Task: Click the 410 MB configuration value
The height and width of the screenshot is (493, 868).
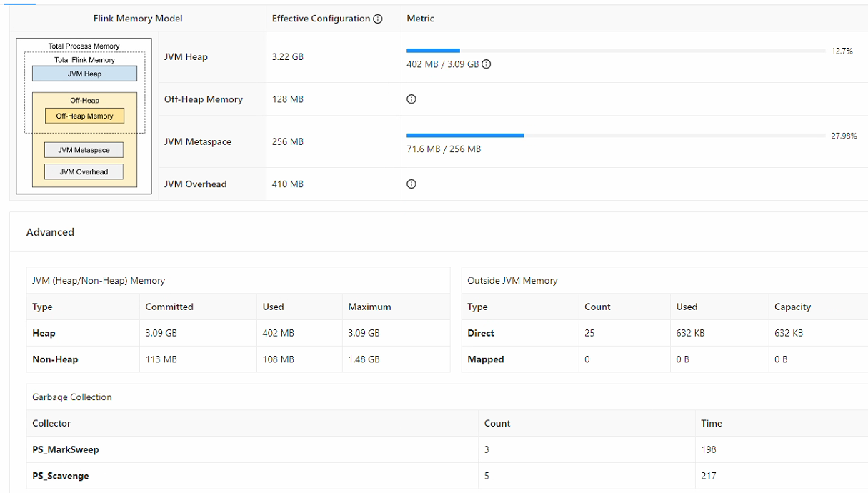Action: 288,184
